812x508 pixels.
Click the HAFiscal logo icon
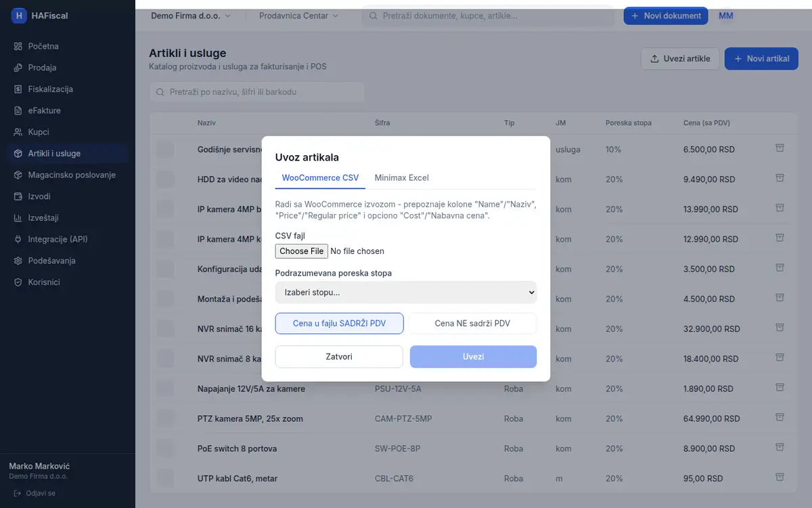[19, 16]
